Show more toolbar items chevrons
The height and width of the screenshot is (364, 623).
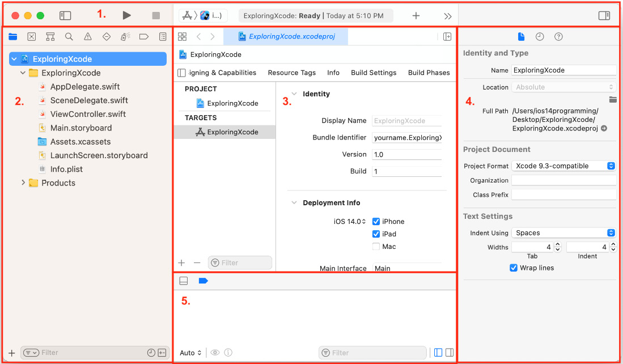point(448,16)
